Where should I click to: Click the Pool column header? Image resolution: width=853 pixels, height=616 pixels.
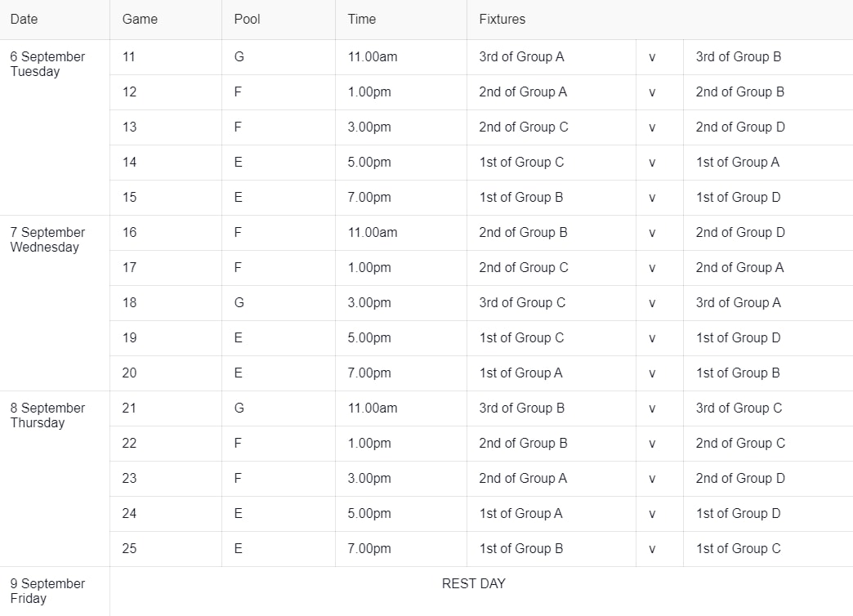pyautogui.click(x=247, y=19)
